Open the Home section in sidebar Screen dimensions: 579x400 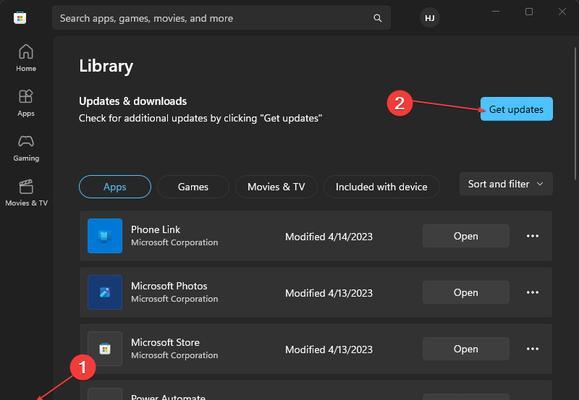point(26,58)
